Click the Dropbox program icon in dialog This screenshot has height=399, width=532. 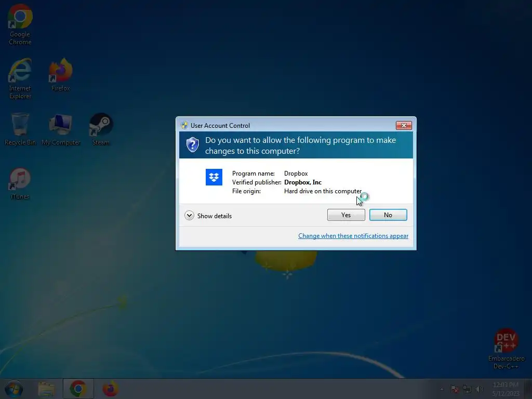pyautogui.click(x=214, y=177)
